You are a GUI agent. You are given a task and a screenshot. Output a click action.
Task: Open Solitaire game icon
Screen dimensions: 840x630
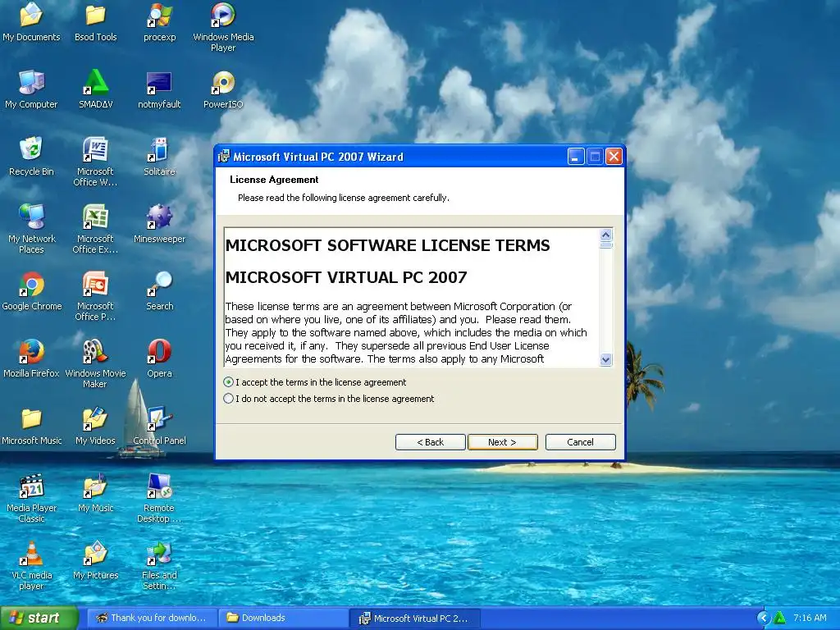pyautogui.click(x=159, y=149)
